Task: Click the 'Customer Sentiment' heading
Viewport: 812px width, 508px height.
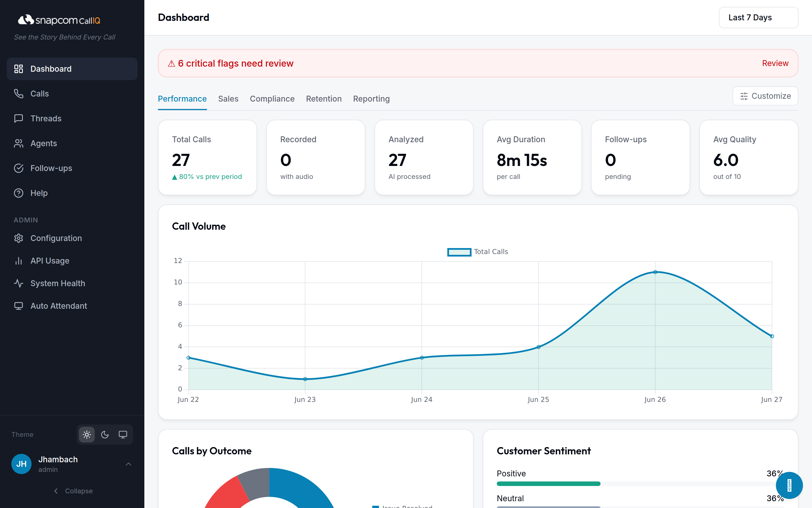Action: pos(544,451)
